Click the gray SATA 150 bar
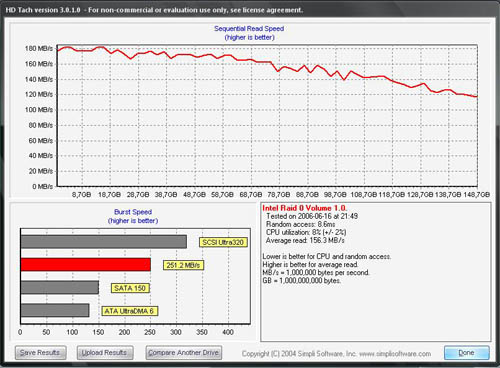The image size is (500, 368). tap(60, 287)
